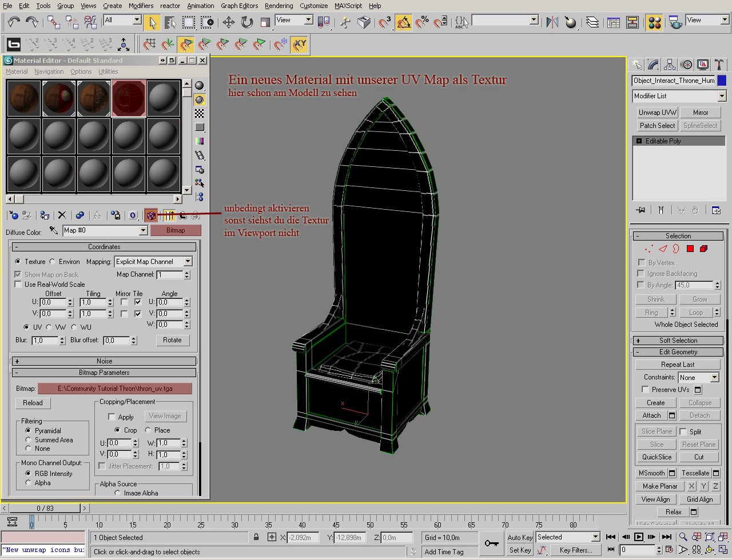Open the Graph Editors menu
The height and width of the screenshot is (560, 732).
point(239,6)
